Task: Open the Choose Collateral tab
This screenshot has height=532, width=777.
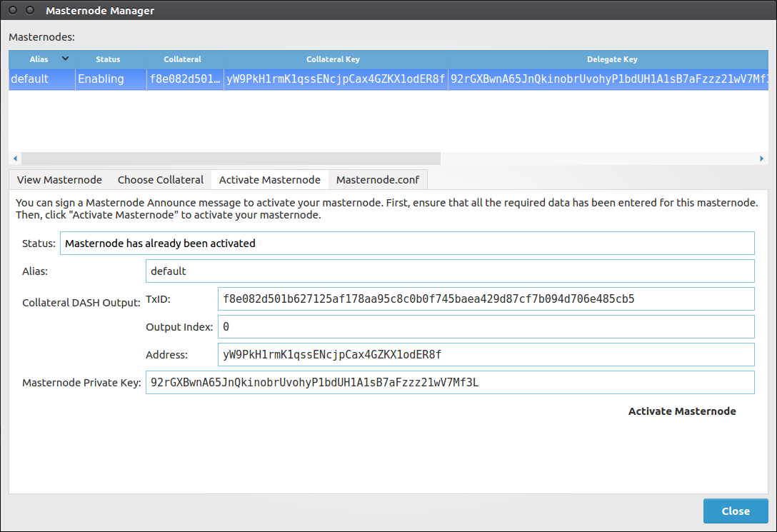Action: (x=161, y=180)
